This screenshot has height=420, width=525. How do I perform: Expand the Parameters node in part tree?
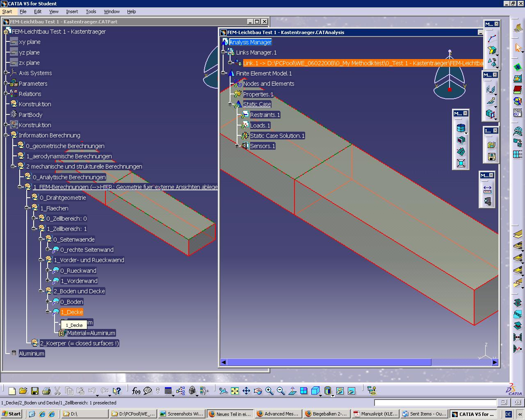(x=6, y=84)
